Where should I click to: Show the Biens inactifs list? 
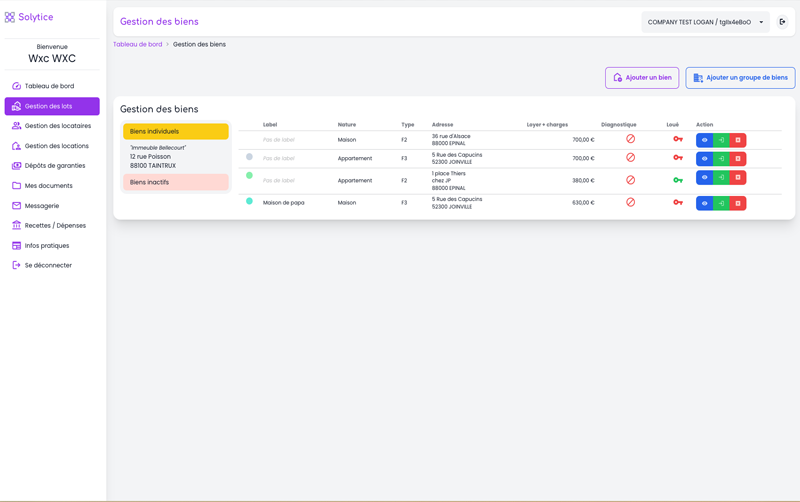coord(175,182)
